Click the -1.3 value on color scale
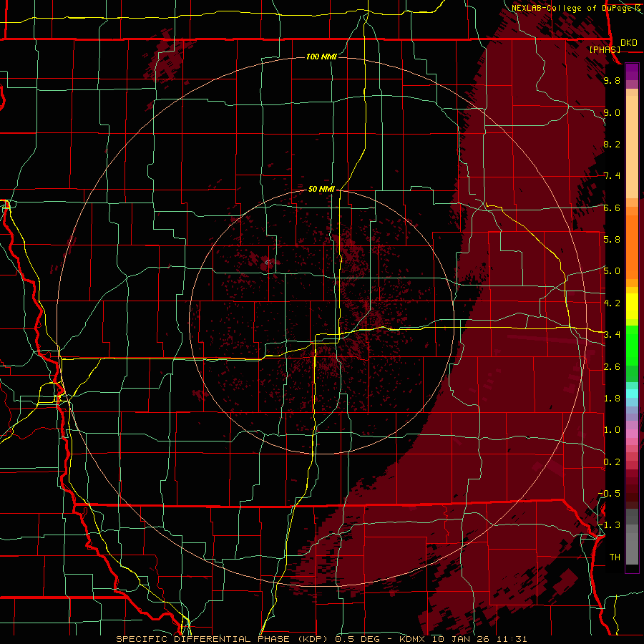 pos(609,525)
